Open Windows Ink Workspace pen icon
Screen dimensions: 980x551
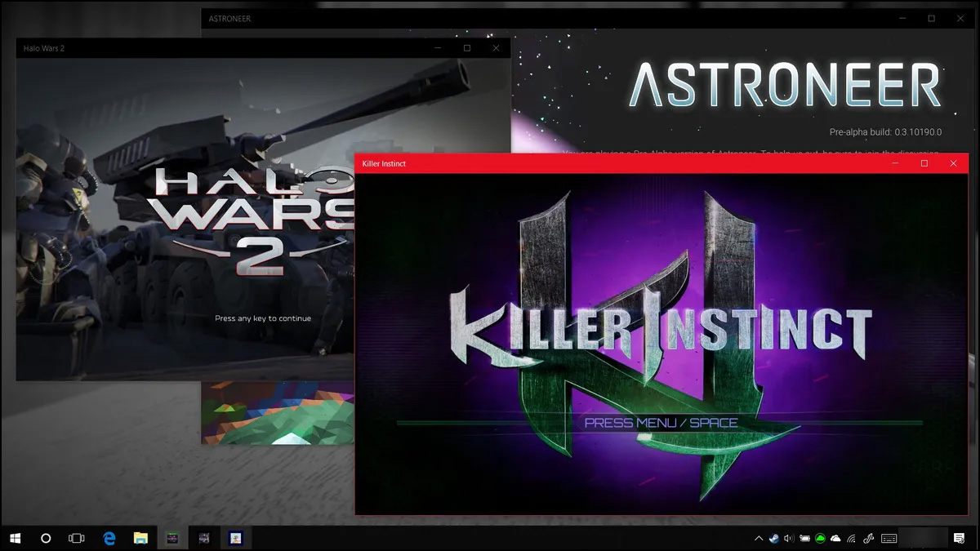(x=868, y=539)
